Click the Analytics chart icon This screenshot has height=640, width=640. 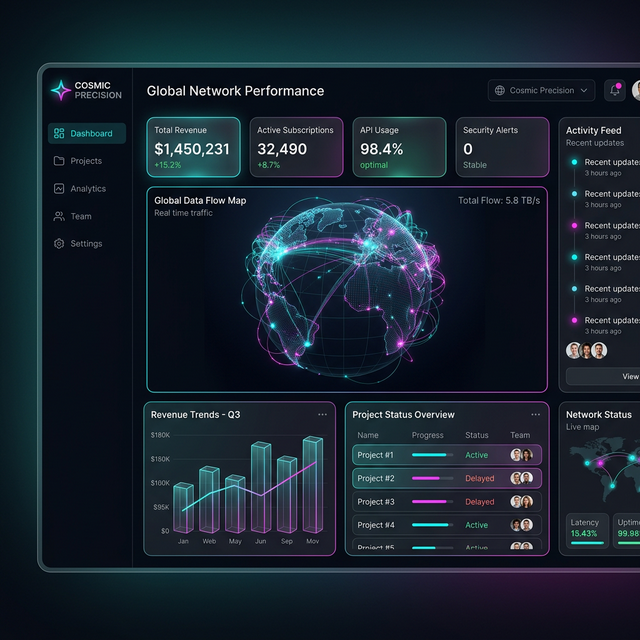click(x=59, y=188)
